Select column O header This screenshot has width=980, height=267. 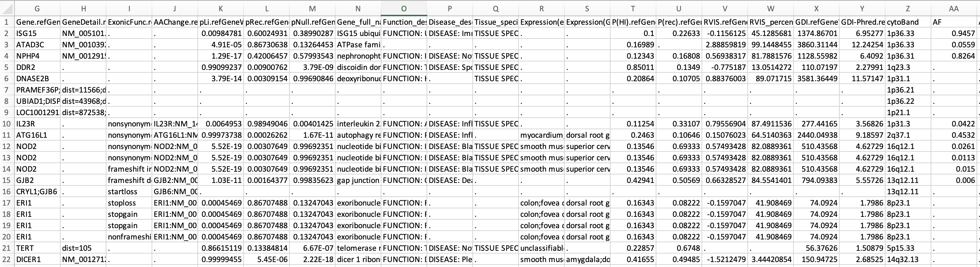coord(404,8)
